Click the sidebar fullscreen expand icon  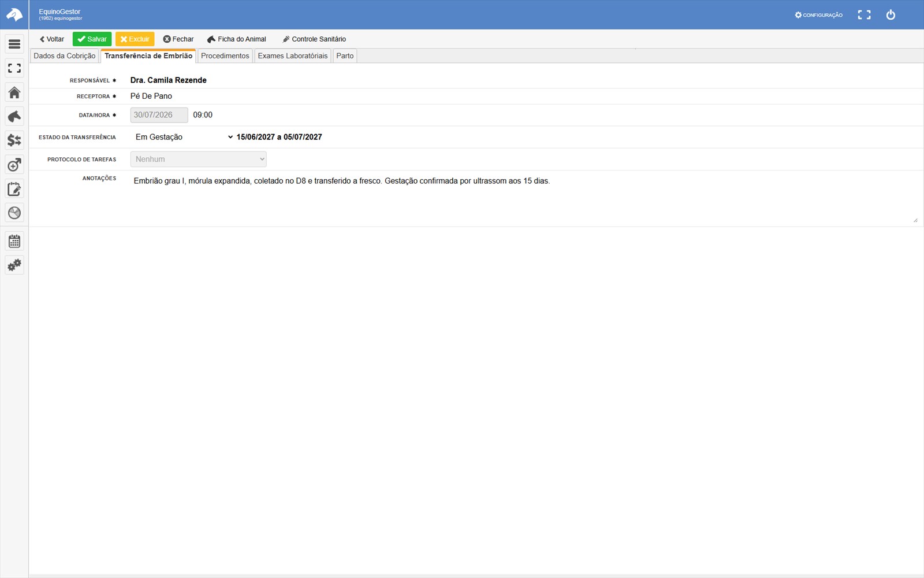14,68
